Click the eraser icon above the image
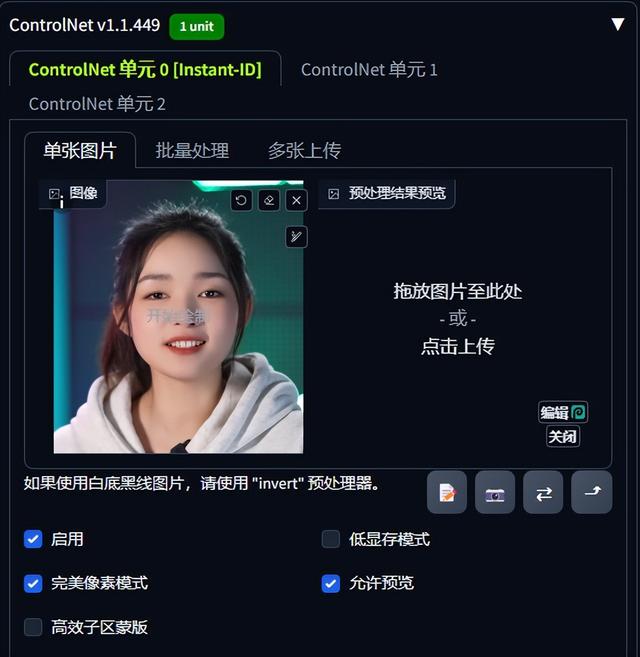 (x=269, y=200)
